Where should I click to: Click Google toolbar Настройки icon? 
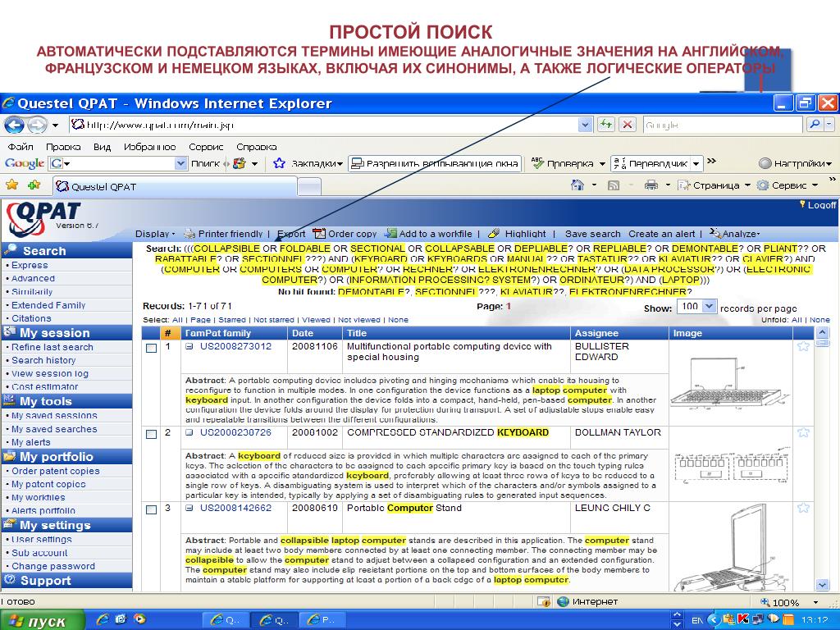[765, 163]
